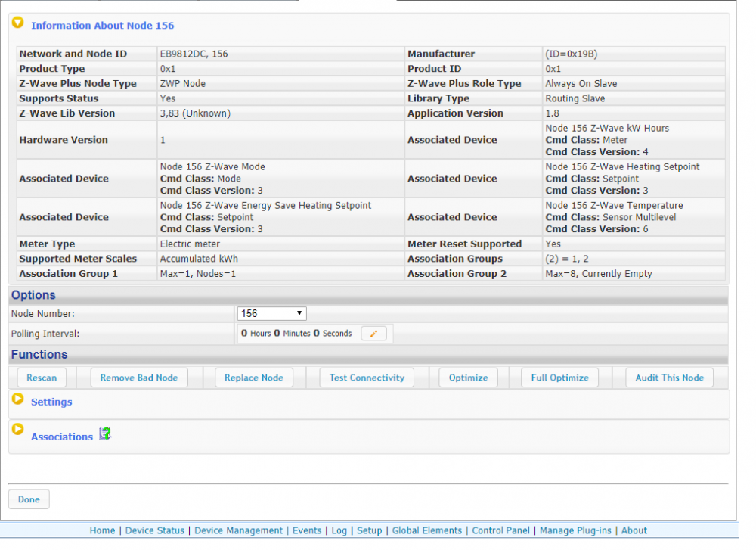Collapse the Information About Node 156 section
Image resolution: width=756 pixels, height=550 pixels.
[x=18, y=23]
